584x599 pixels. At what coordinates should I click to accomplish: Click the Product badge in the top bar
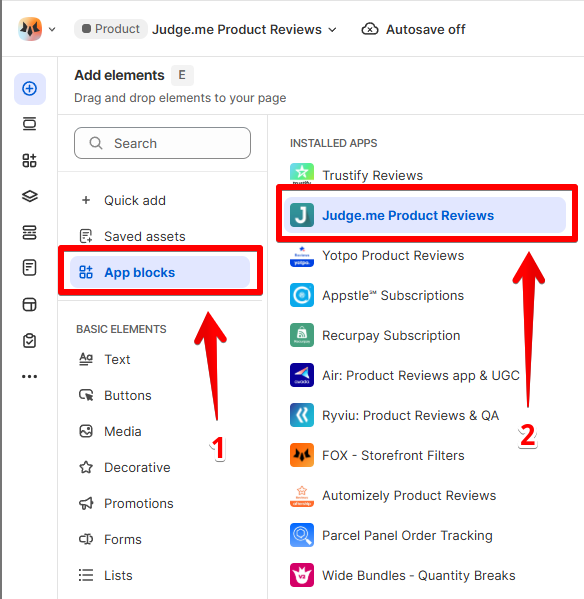111,29
